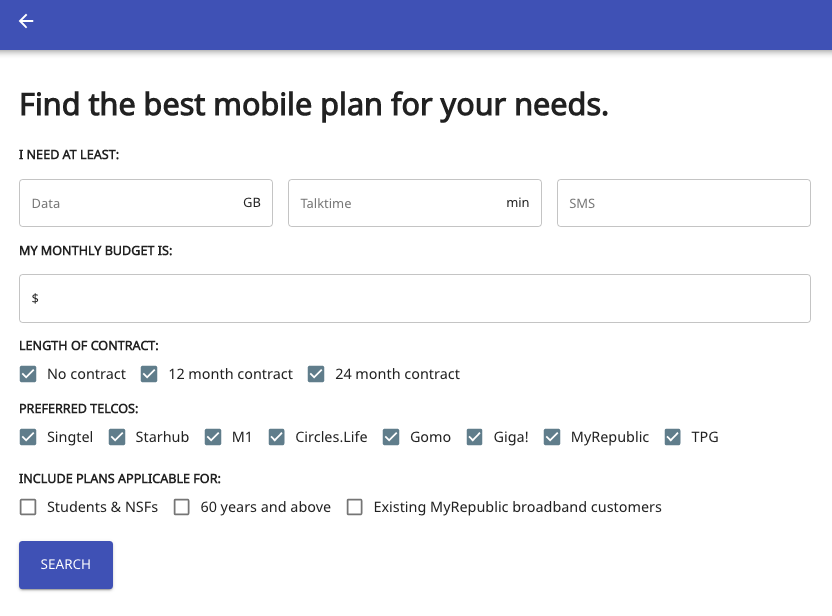The height and width of the screenshot is (616, 832).
Task: Click the back arrow in the header
Action: click(x=25, y=21)
